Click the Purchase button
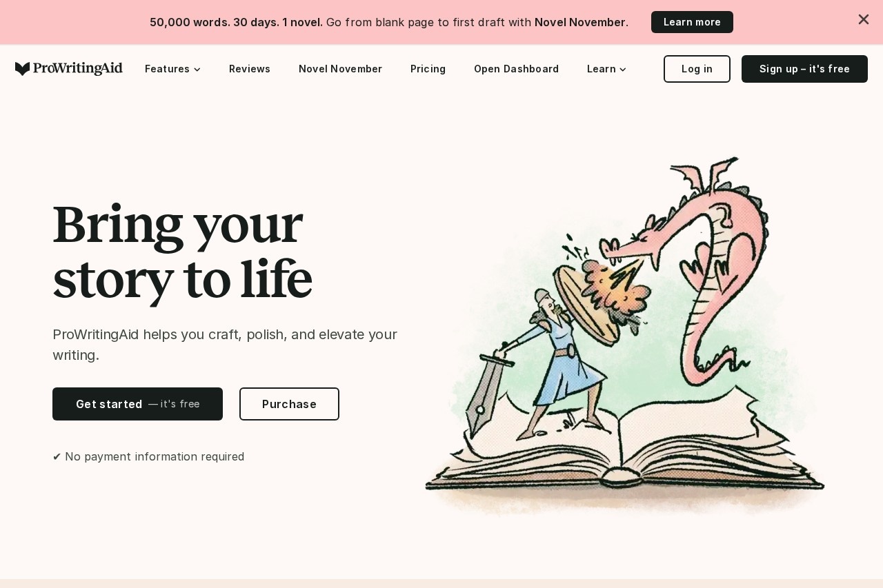The image size is (883, 588). 289,404
